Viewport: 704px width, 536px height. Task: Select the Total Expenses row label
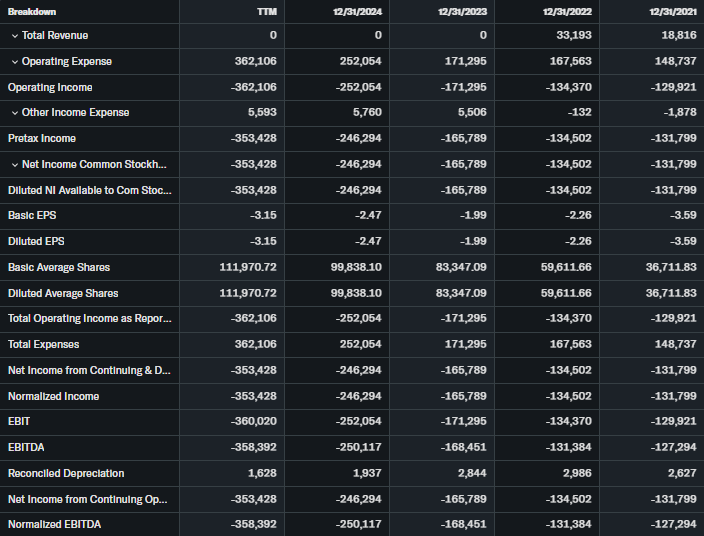(x=46, y=345)
